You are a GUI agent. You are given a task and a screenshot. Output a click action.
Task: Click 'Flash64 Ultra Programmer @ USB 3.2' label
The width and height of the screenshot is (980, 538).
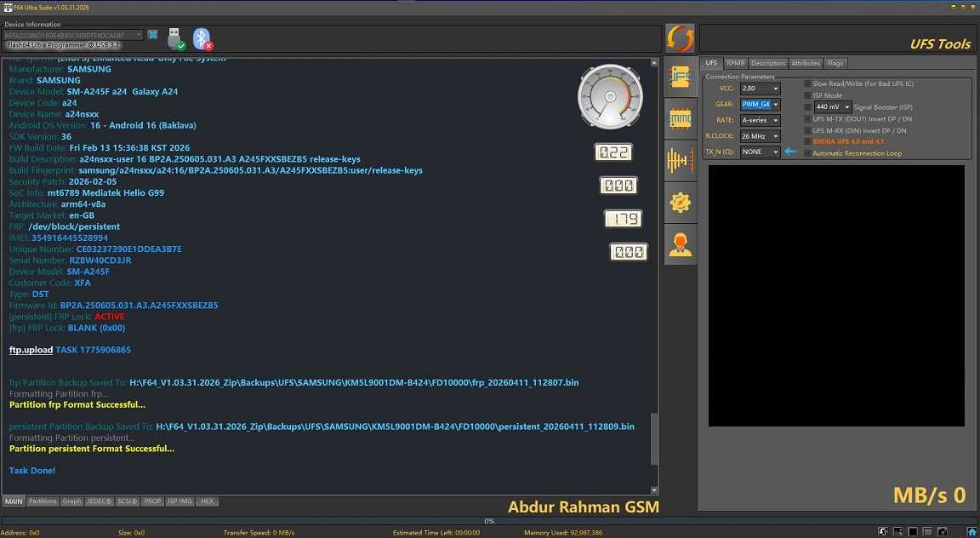pyautogui.click(x=63, y=45)
